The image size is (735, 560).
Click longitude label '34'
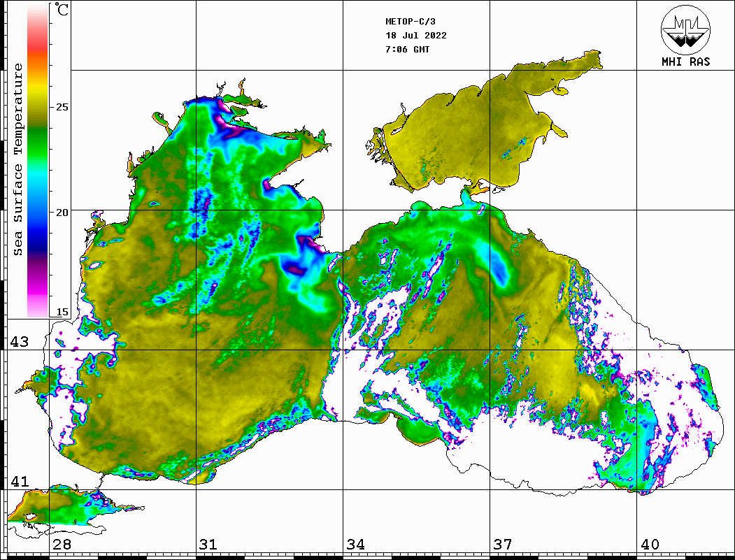pyautogui.click(x=355, y=545)
